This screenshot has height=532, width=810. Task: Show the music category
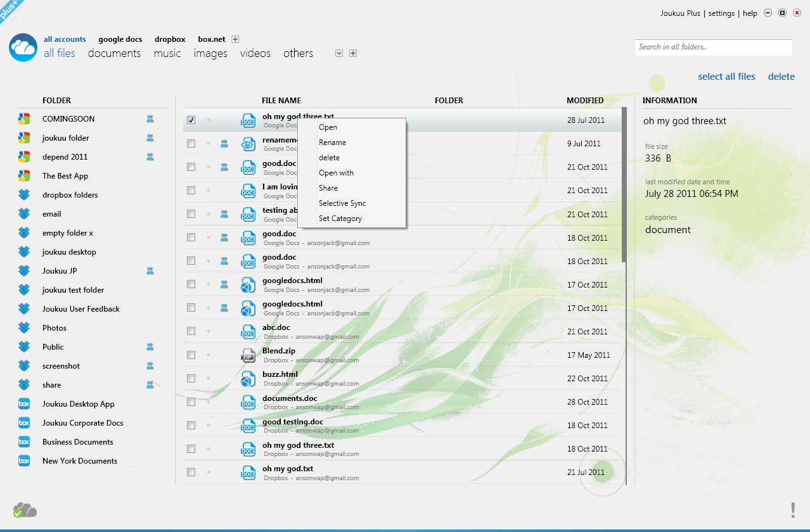[x=167, y=54]
